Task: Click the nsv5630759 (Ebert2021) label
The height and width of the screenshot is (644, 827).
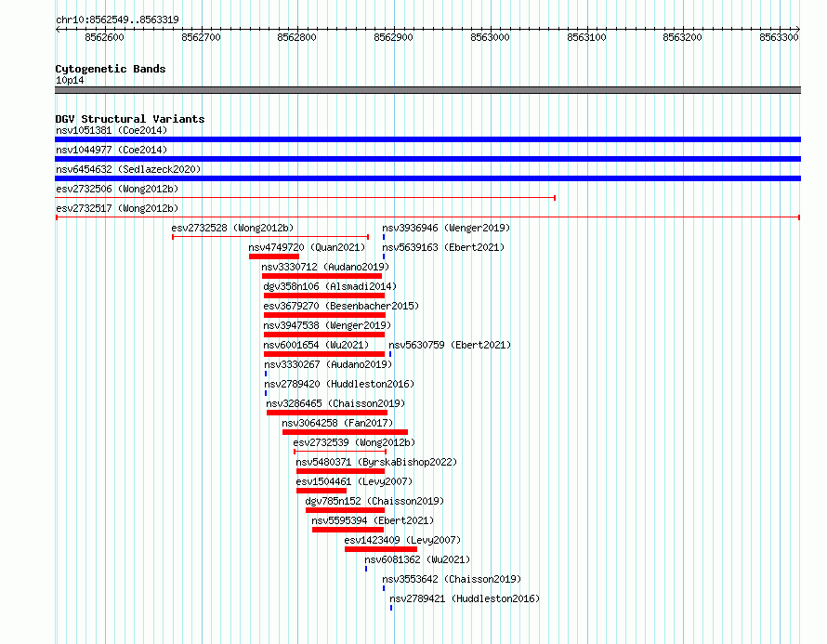Action: [450, 345]
